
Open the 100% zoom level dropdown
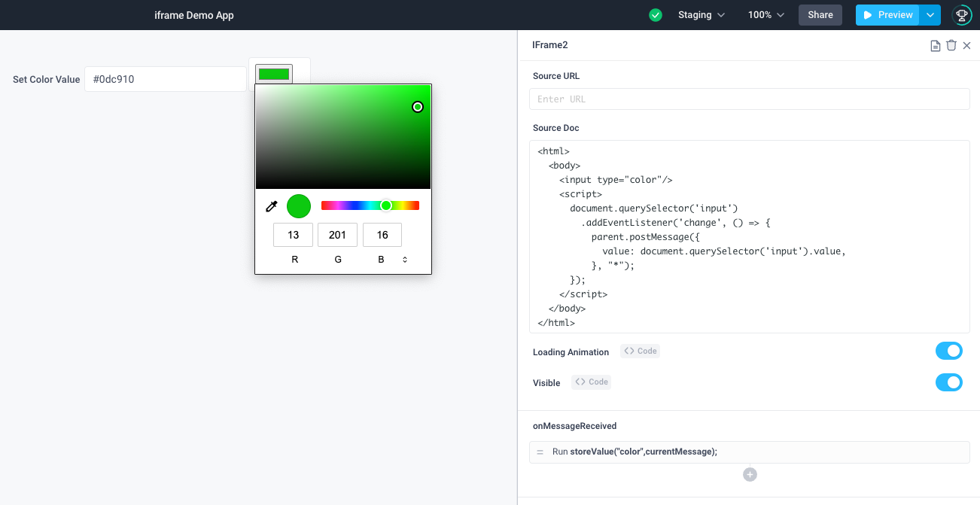[x=765, y=14]
